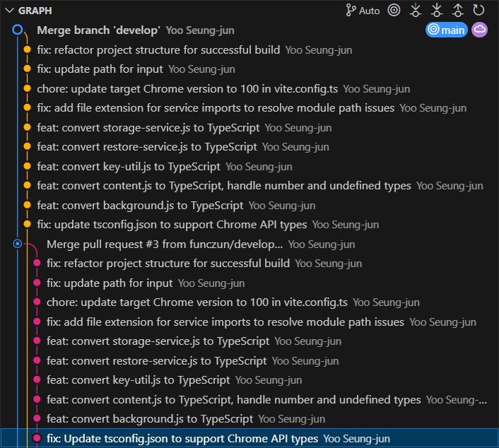
Task: Select pink-branch feat: convert content.js commit
Action: click(x=249, y=400)
